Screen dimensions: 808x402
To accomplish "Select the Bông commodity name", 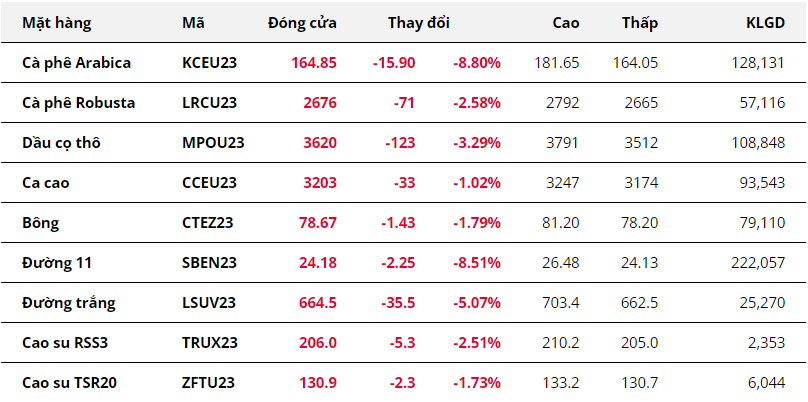I will click(40, 222).
